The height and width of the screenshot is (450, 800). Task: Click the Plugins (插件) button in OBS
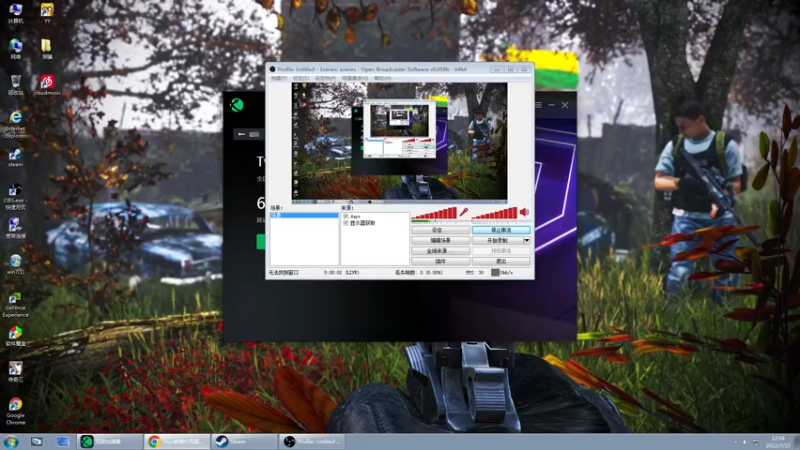pyautogui.click(x=440, y=261)
